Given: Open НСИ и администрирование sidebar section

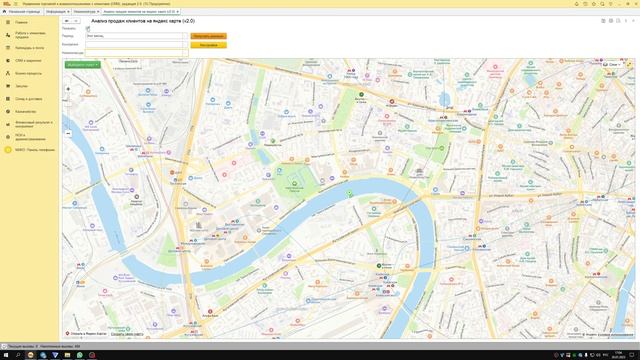Looking at the screenshot, I should point(30,137).
